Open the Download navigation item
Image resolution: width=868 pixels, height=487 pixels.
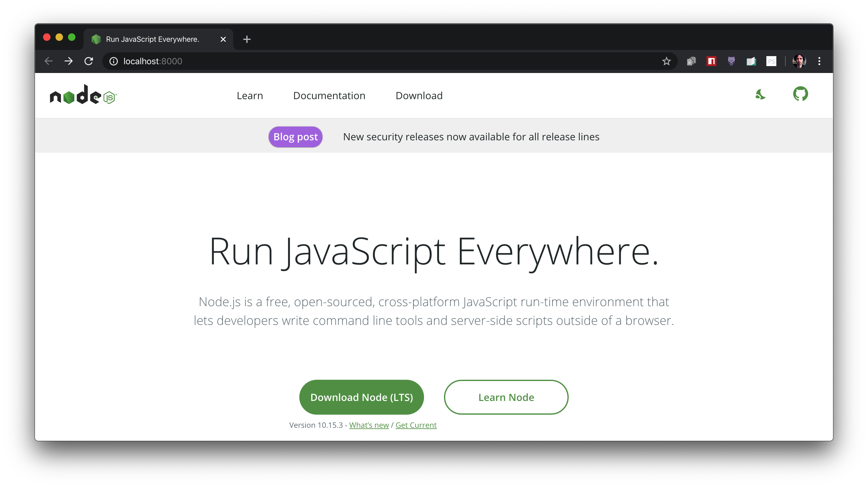(x=419, y=95)
